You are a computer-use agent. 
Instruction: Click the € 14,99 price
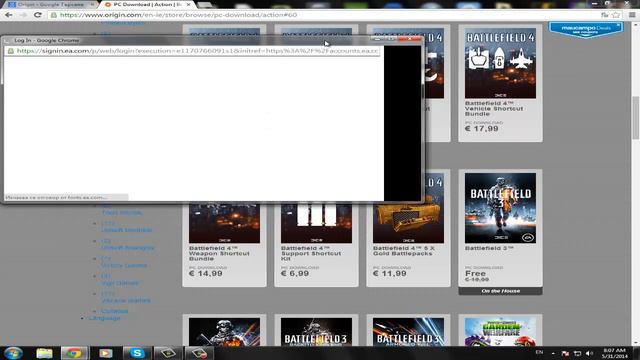tap(206, 273)
